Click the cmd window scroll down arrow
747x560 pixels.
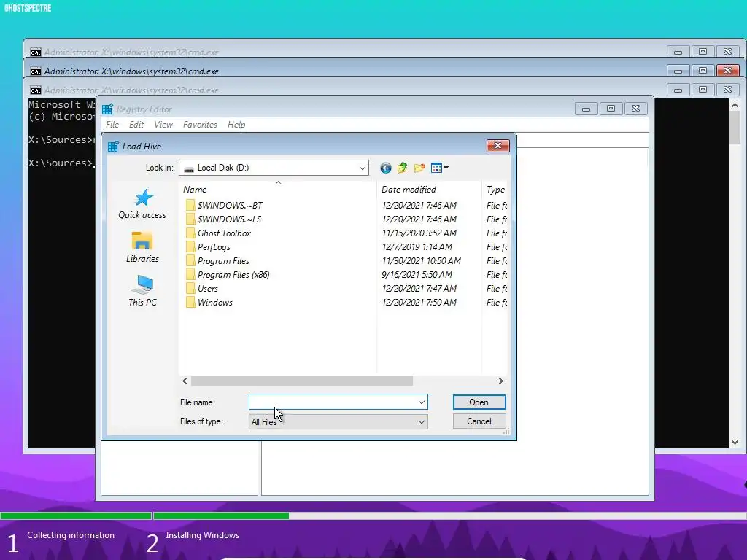735,443
